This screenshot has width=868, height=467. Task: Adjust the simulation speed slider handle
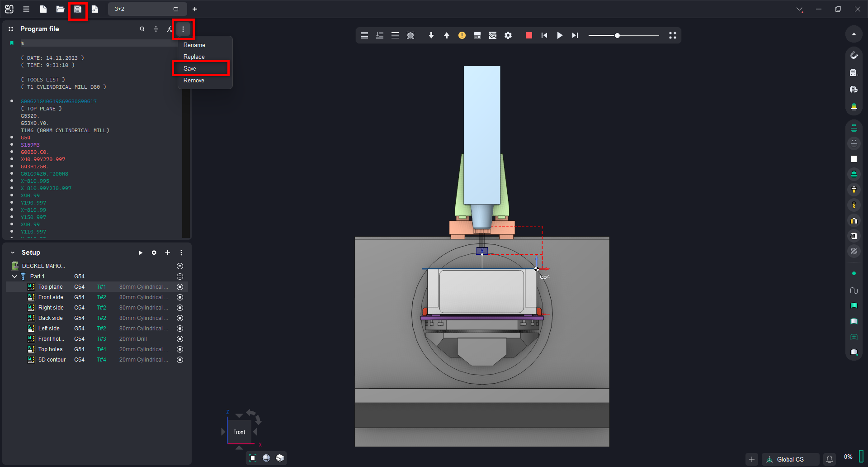[617, 35]
